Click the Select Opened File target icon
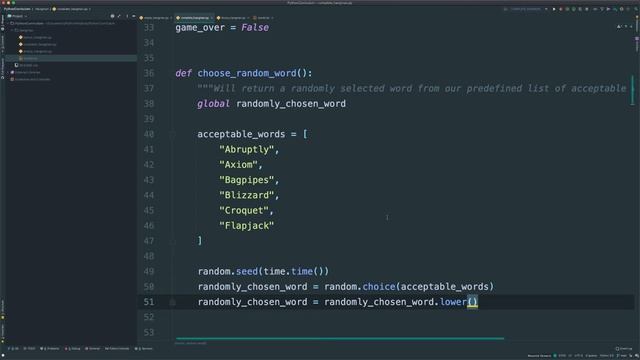640x360 pixels. tap(112, 16)
